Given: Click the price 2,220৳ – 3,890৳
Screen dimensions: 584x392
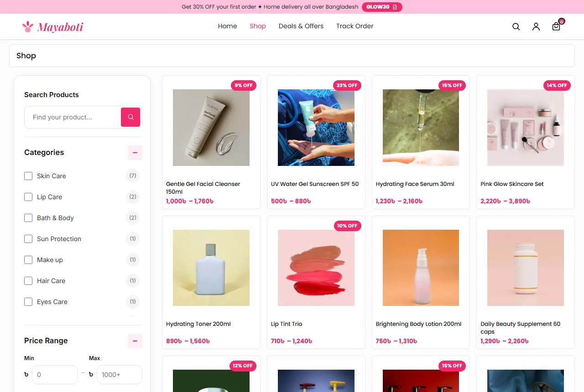Looking at the screenshot, I should 505,201.
